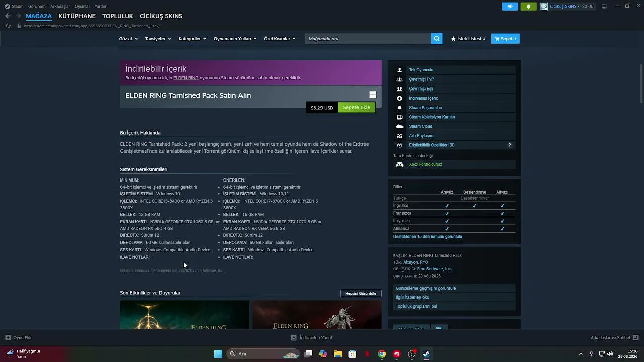The width and height of the screenshot is (644, 362).
Task: Click the Arkadaşlar ve Sohbet icon
Action: 635,338
